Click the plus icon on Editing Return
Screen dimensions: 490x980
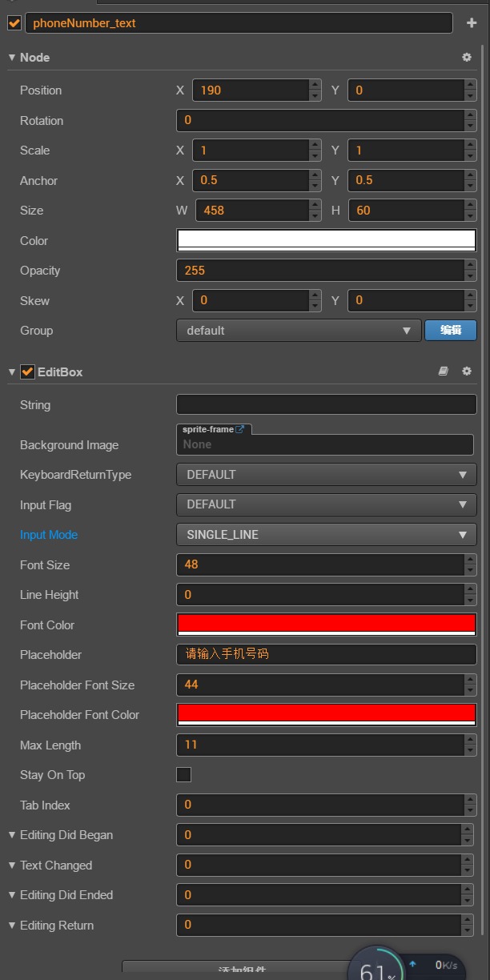pos(468,921)
